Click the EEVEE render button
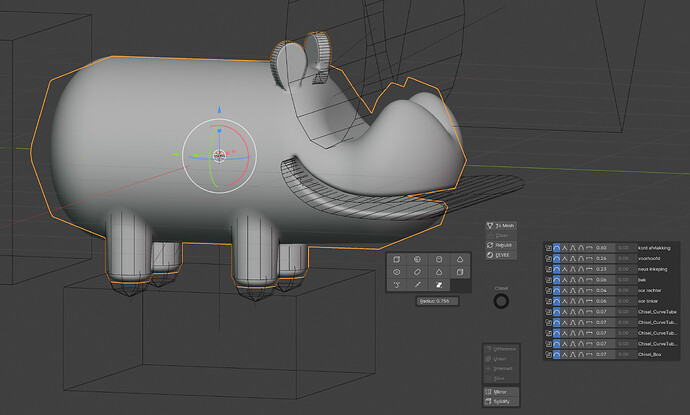 point(501,255)
